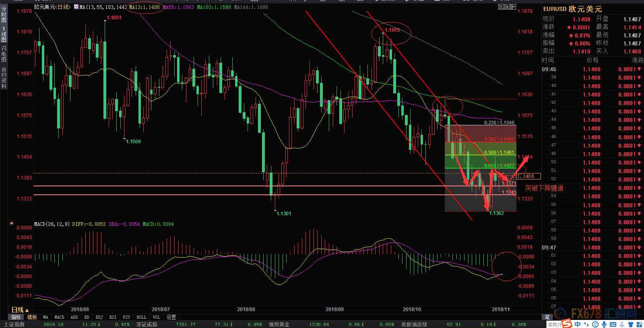
Task: Click the 最高 1.1414 quote value
Action: (x=632, y=27)
